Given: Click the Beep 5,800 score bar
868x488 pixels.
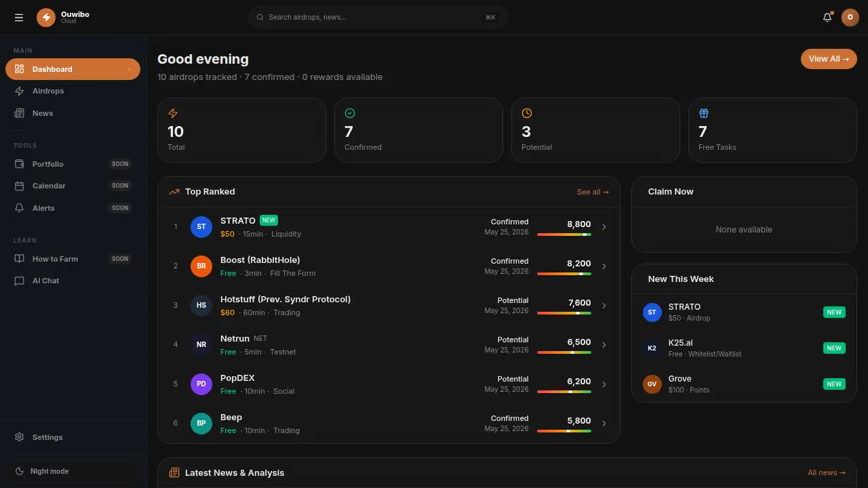Looking at the screenshot, I should pyautogui.click(x=564, y=431).
